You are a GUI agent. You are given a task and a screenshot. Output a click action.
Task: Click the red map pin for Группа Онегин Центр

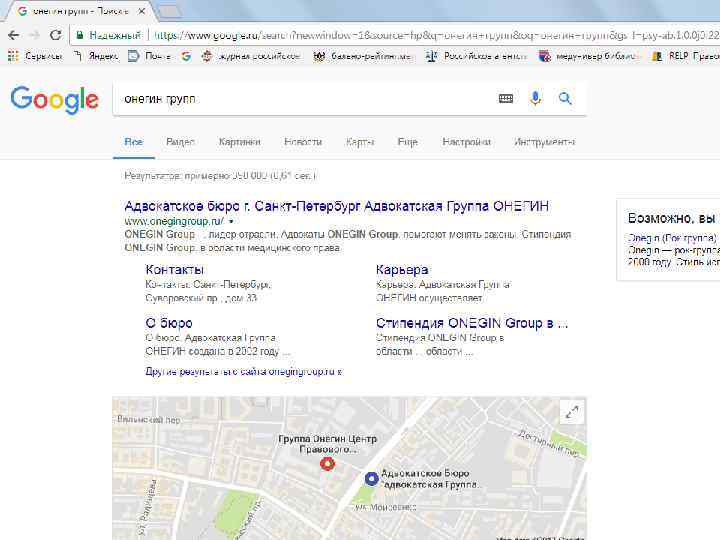[x=327, y=464]
